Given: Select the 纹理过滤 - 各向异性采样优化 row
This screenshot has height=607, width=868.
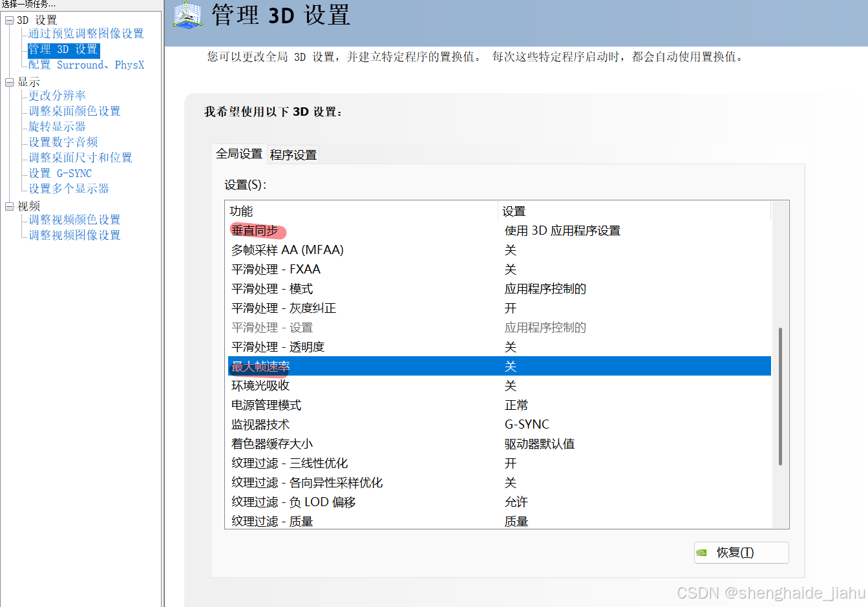Looking at the screenshot, I should click(x=499, y=483).
